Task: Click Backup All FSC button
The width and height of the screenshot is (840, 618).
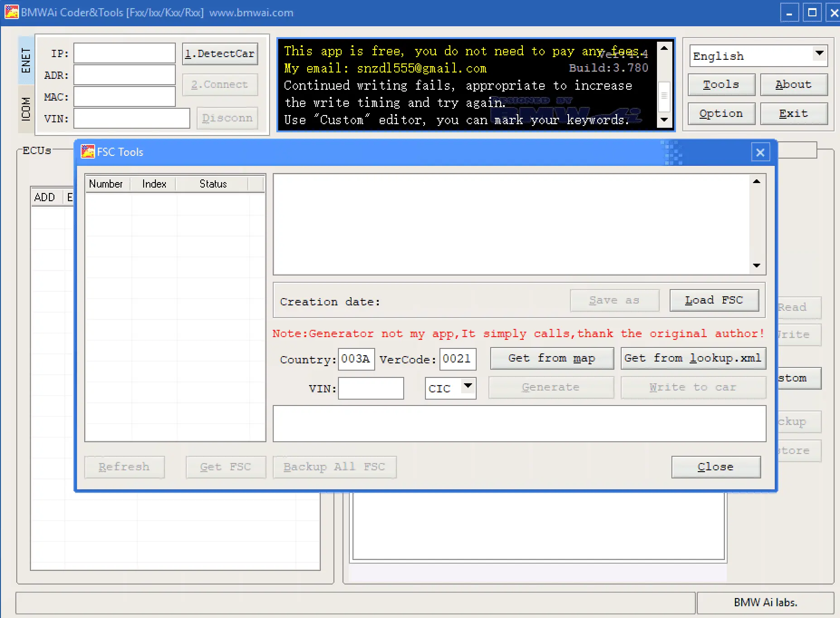Action: (334, 467)
